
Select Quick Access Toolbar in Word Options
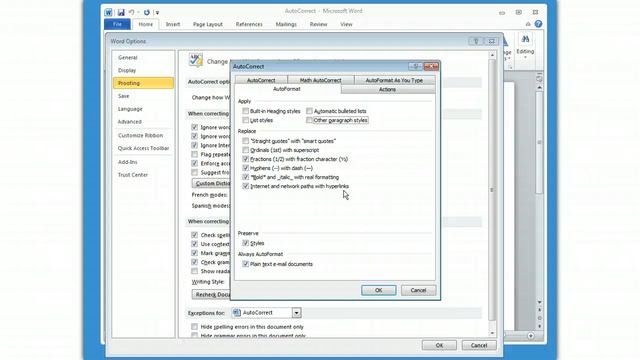pos(143,148)
